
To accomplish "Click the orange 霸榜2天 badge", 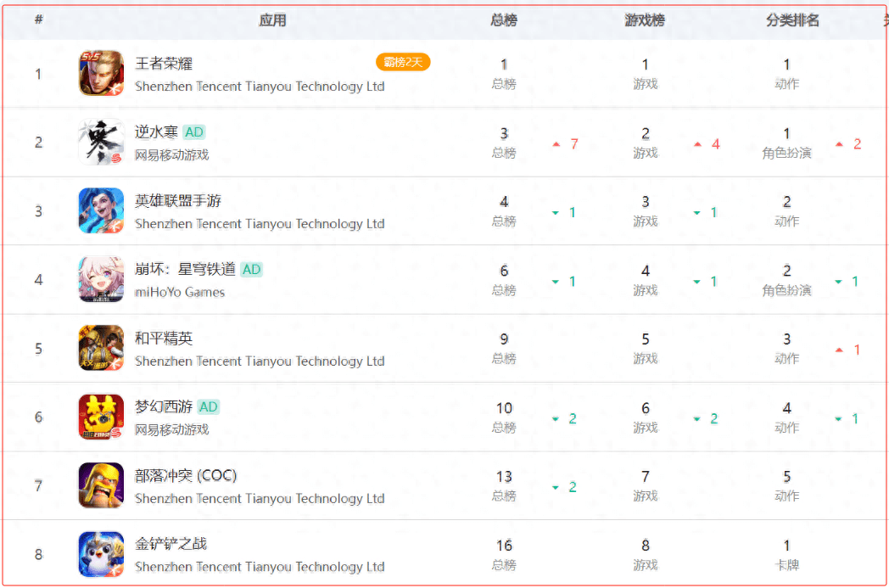I will [x=403, y=62].
